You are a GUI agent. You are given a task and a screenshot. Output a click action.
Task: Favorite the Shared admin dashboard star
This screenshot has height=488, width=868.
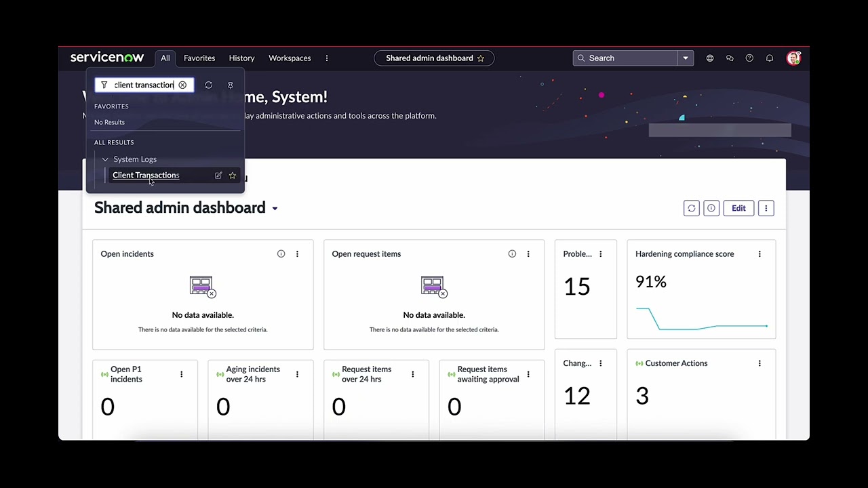click(x=481, y=58)
